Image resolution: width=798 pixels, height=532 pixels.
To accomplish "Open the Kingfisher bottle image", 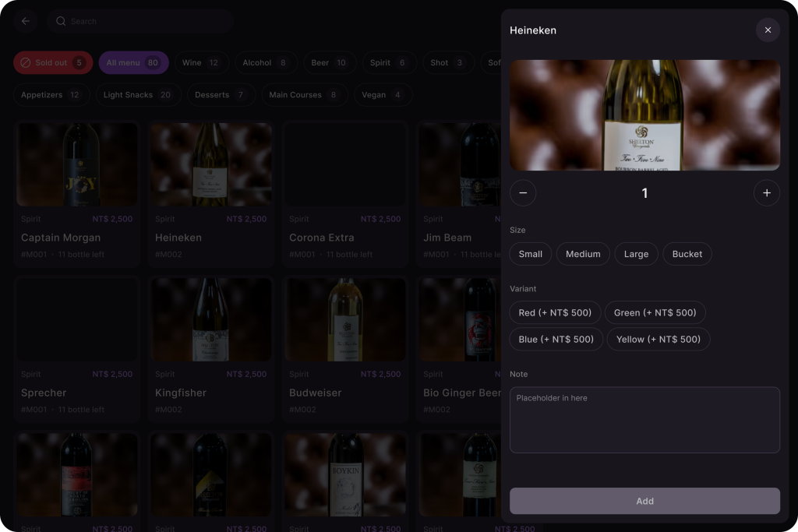I will [x=211, y=319].
